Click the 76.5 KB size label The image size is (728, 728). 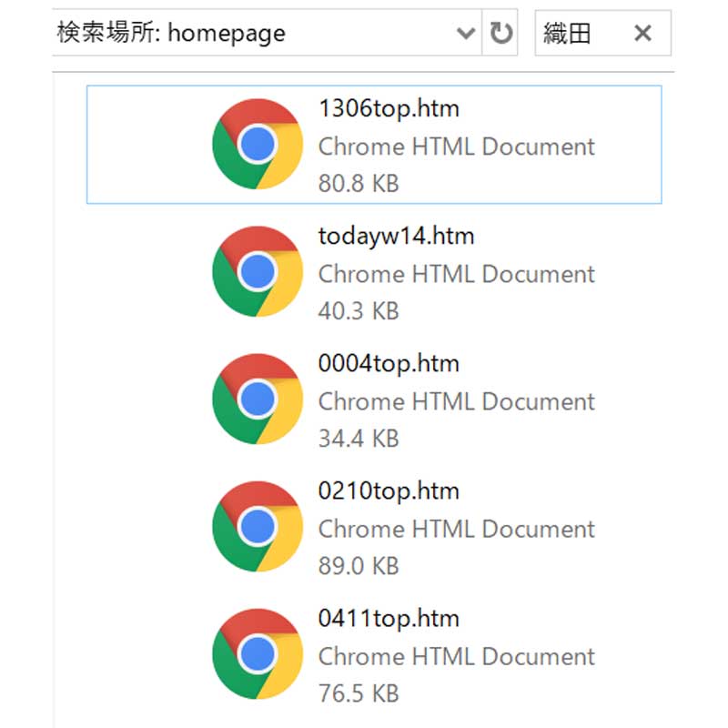(359, 693)
